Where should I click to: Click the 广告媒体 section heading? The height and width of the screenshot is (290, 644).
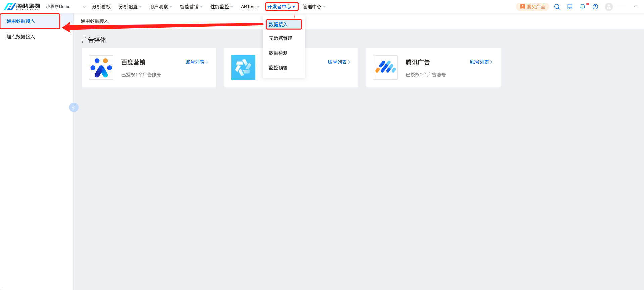(94, 40)
